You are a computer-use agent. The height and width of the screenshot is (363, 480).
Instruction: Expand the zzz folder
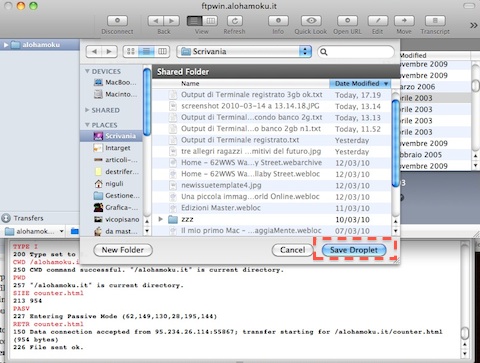coord(160,219)
